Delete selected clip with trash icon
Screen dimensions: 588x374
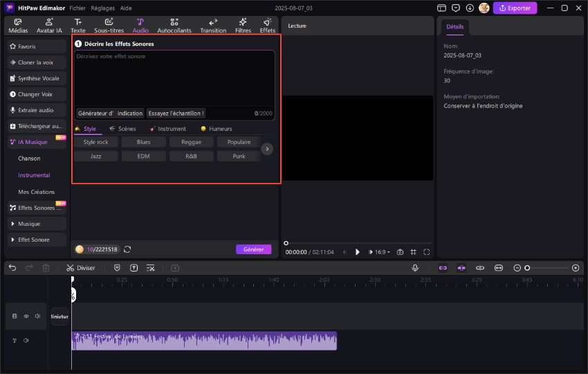click(x=46, y=268)
